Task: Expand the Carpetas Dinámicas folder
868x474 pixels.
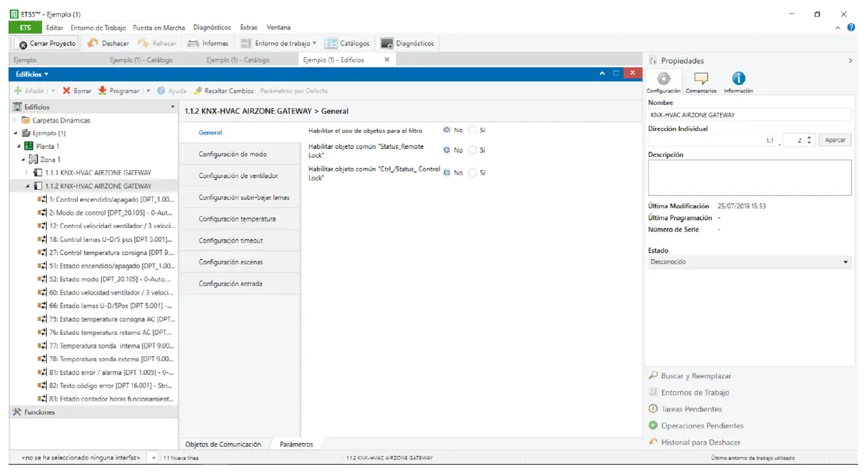Action: click(x=15, y=121)
